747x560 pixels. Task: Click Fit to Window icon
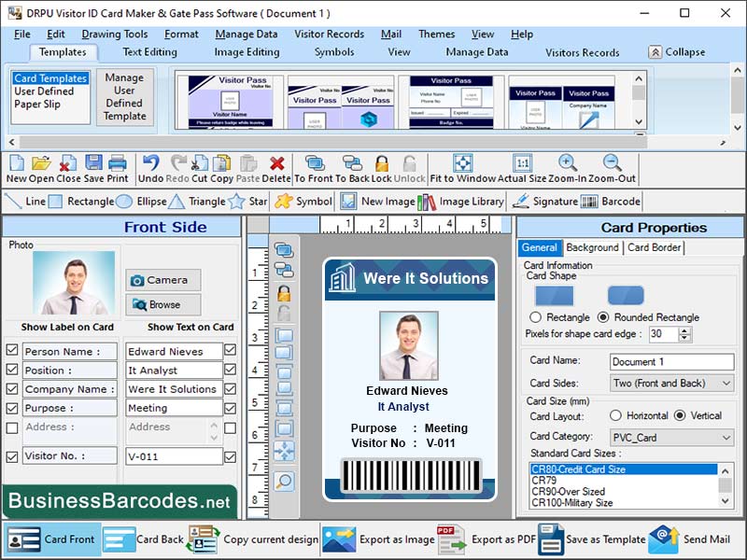tap(462, 163)
